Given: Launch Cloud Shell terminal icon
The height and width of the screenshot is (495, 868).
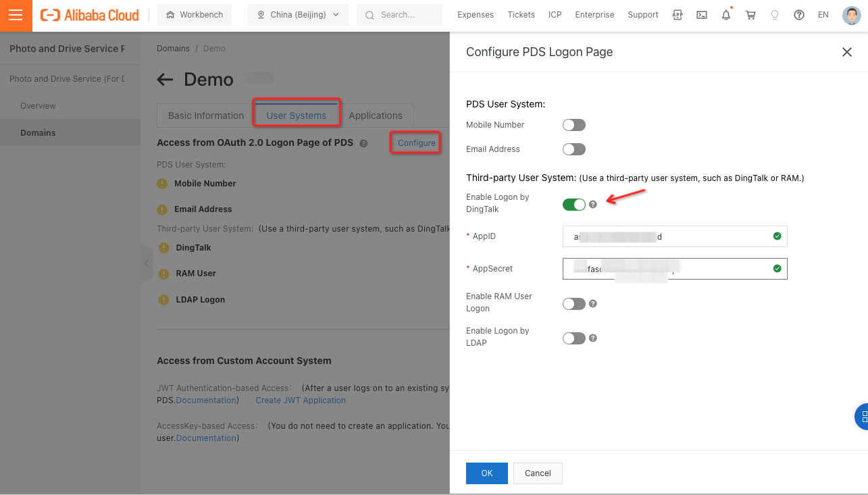Looking at the screenshot, I should coord(702,15).
